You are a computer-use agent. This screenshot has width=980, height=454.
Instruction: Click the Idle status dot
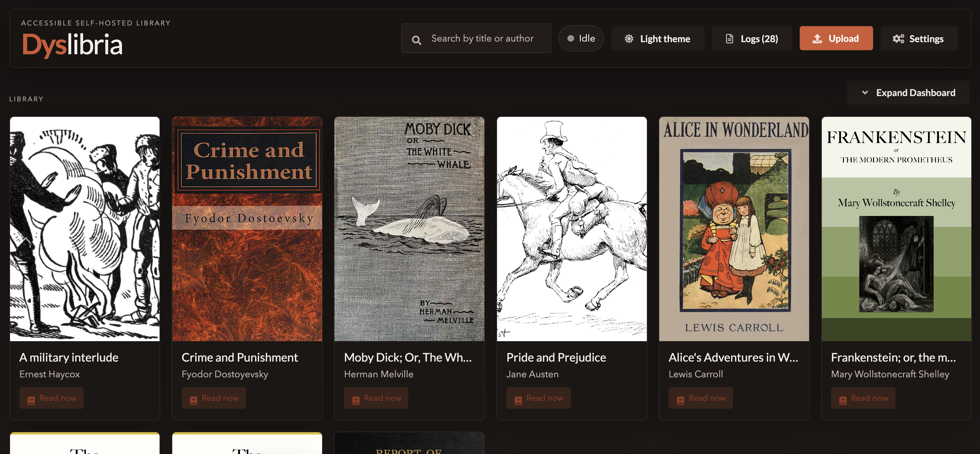571,39
